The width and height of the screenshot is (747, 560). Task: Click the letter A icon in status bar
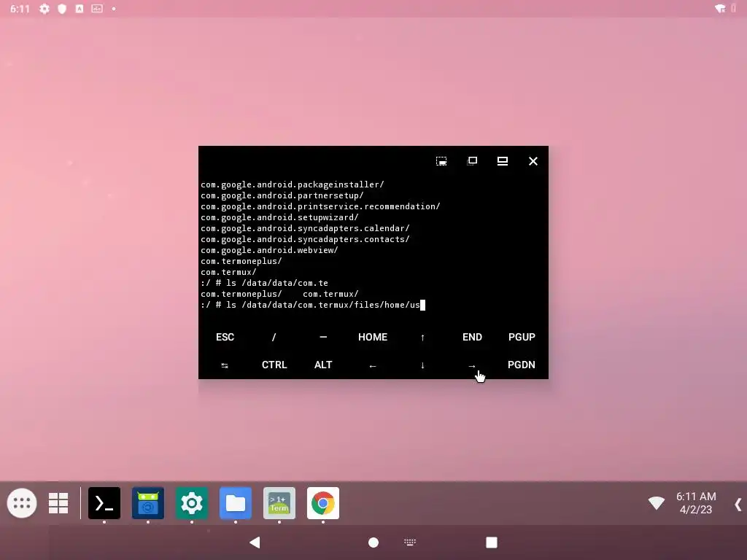point(79,9)
